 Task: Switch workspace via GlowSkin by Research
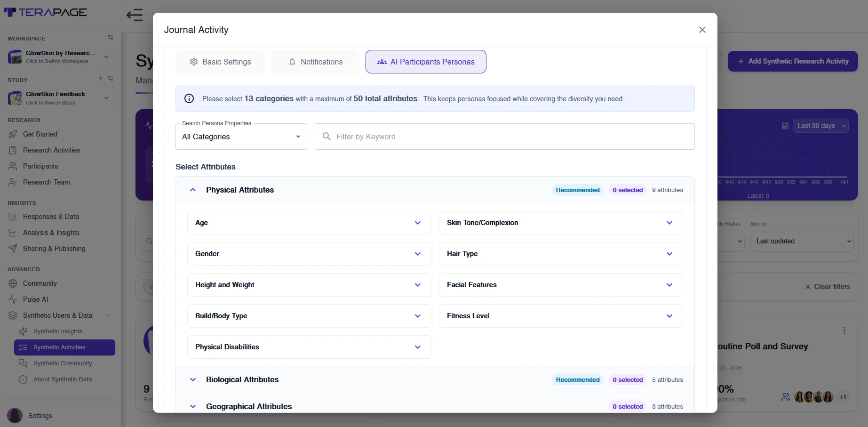[59, 57]
